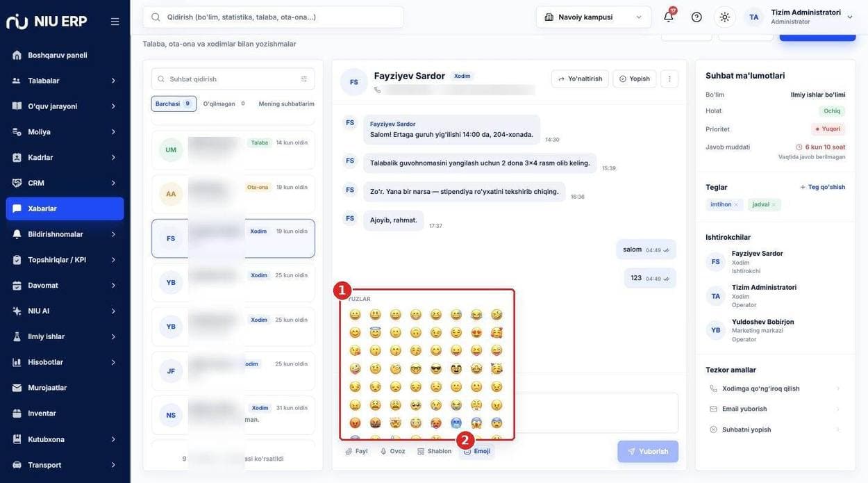The image size is (868, 483).
Task: Expand the CRM menu
Action: pyautogui.click(x=65, y=183)
